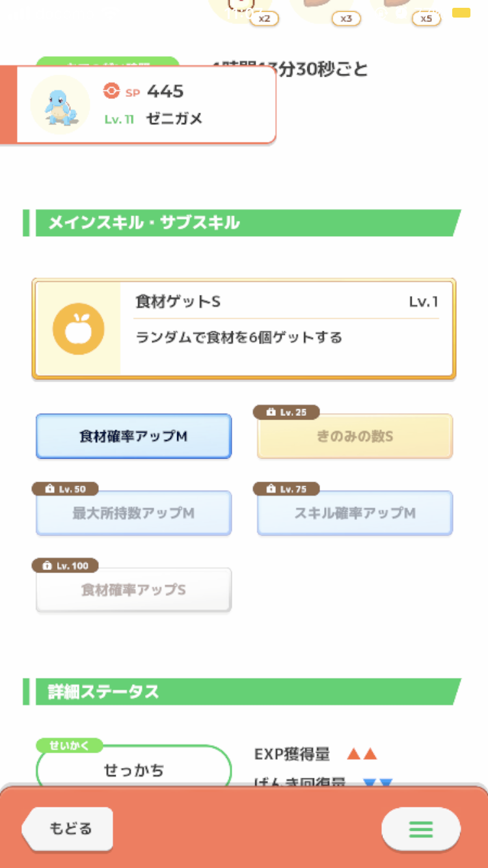
Task: Tap the x3 ingredient count badge
Action: 346,19
